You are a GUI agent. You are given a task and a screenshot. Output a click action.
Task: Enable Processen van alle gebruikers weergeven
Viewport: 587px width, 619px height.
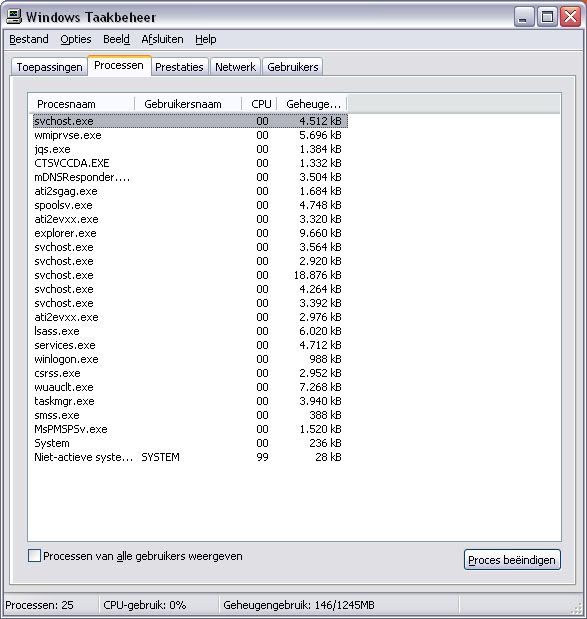tap(34, 555)
